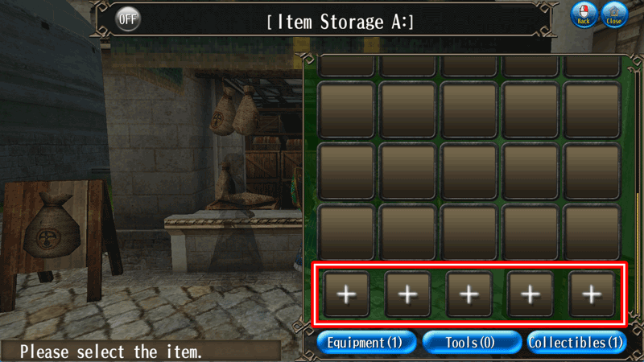Add slot using middle plus button
The image size is (644, 362).
coord(469,294)
